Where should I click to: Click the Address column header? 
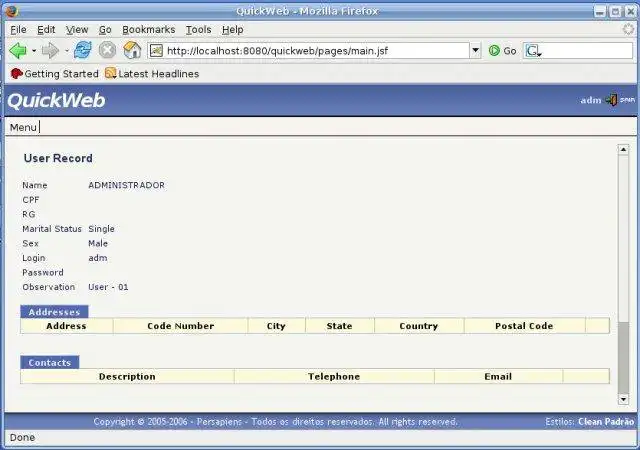66,326
